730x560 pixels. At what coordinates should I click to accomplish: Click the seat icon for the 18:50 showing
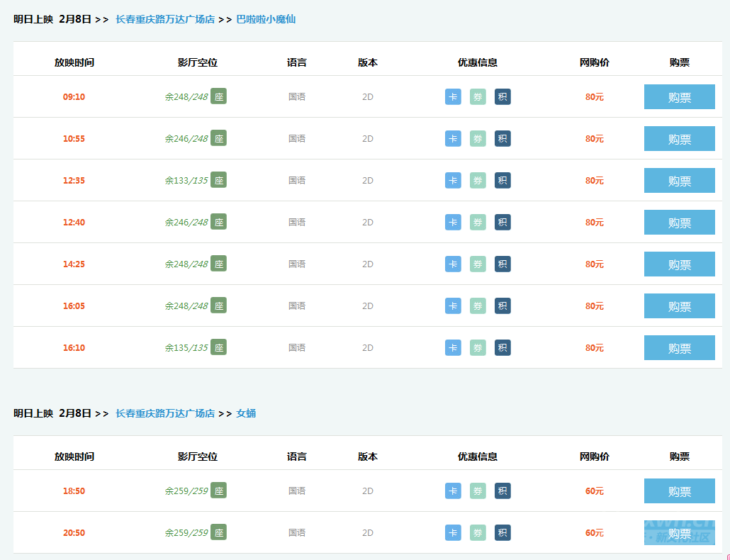click(x=218, y=491)
